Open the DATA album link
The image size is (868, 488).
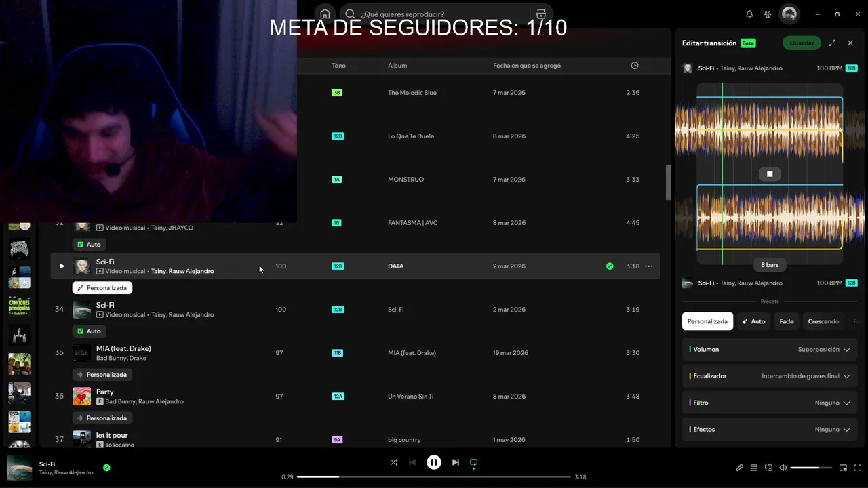pyautogui.click(x=395, y=266)
